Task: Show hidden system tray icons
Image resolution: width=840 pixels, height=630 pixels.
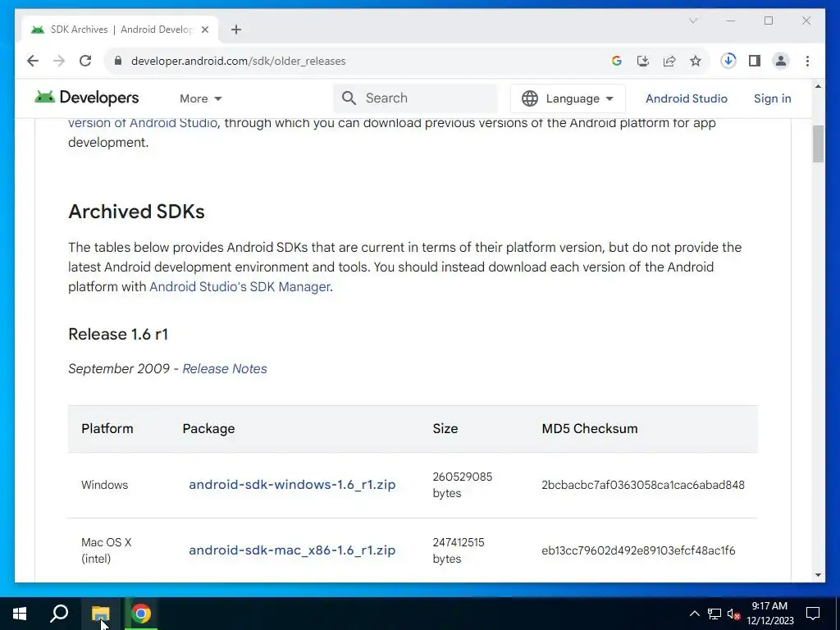Action: click(x=694, y=614)
